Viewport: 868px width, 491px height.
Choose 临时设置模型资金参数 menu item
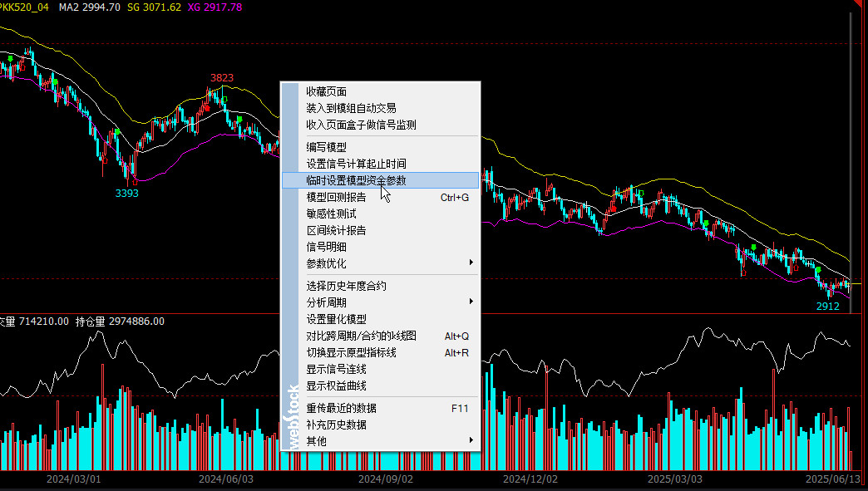[356, 180]
